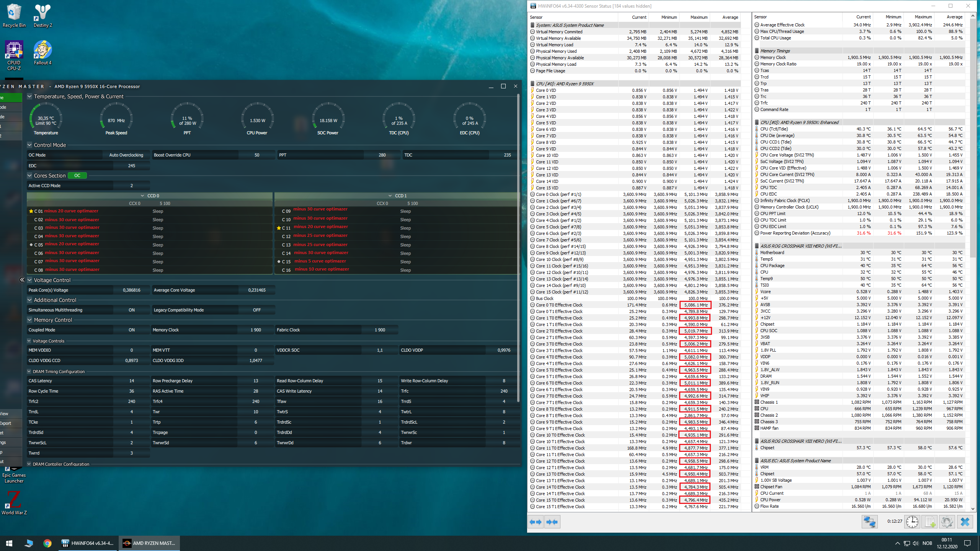Reset HWiNFO min/max values with clock button
Viewport: 980px width, 551px height.
(912, 522)
